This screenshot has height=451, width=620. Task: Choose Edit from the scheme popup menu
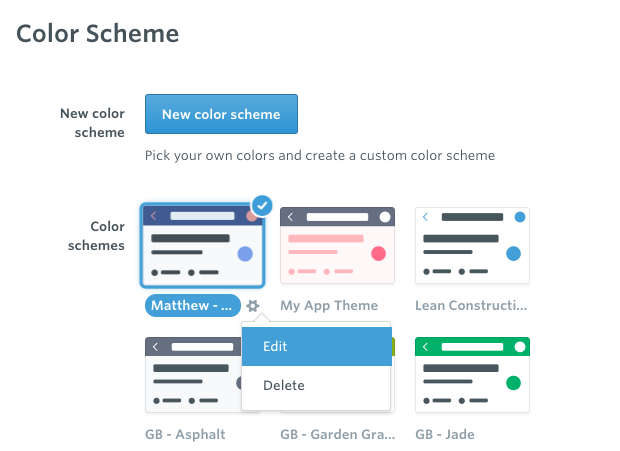click(x=317, y=346)
